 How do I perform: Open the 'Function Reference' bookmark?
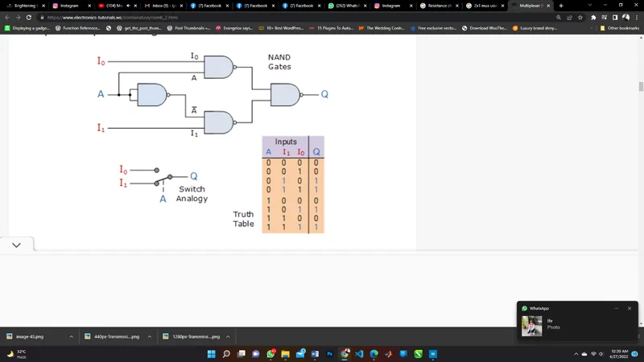(x=77, y=28)
